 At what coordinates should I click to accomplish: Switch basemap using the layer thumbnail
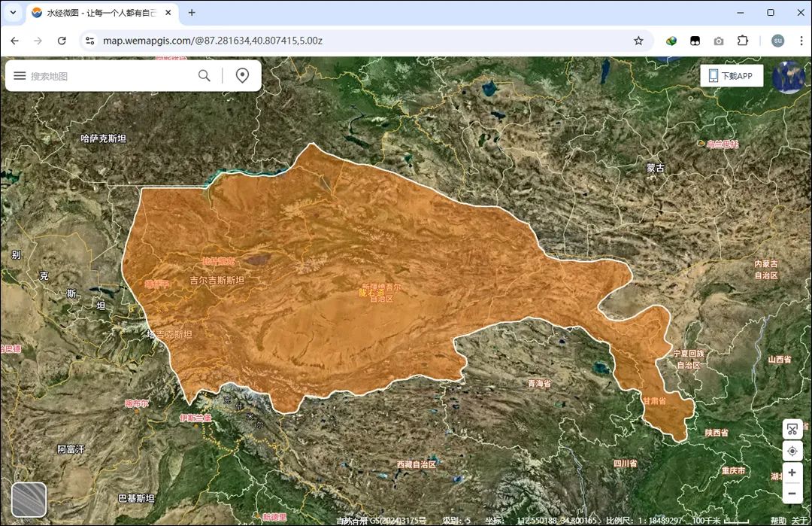pos(29,500)
